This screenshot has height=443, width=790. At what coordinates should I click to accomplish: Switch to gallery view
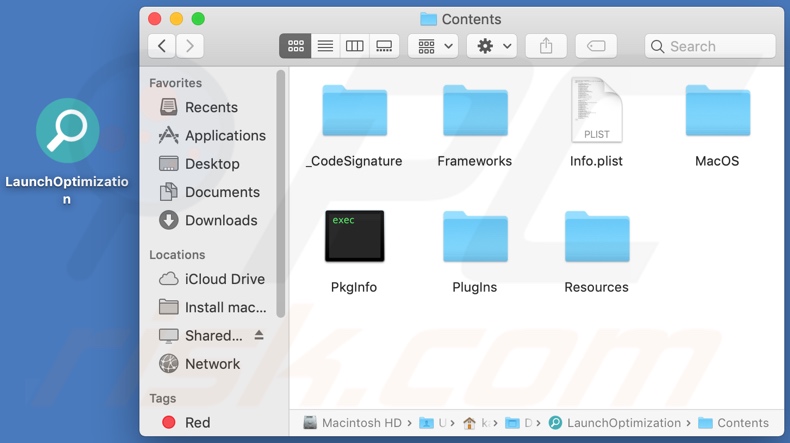pos(384,46)
